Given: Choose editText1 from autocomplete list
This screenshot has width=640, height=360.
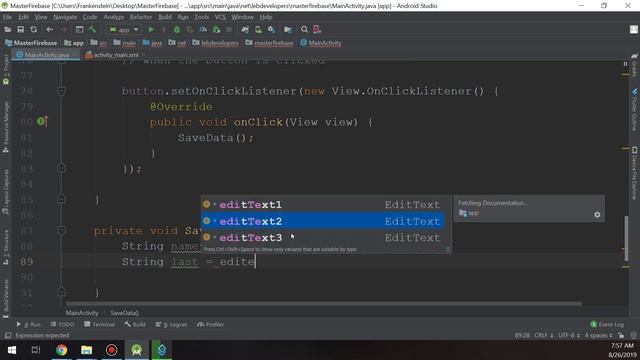Looking at the screenshot, I should tap(322, 204).
